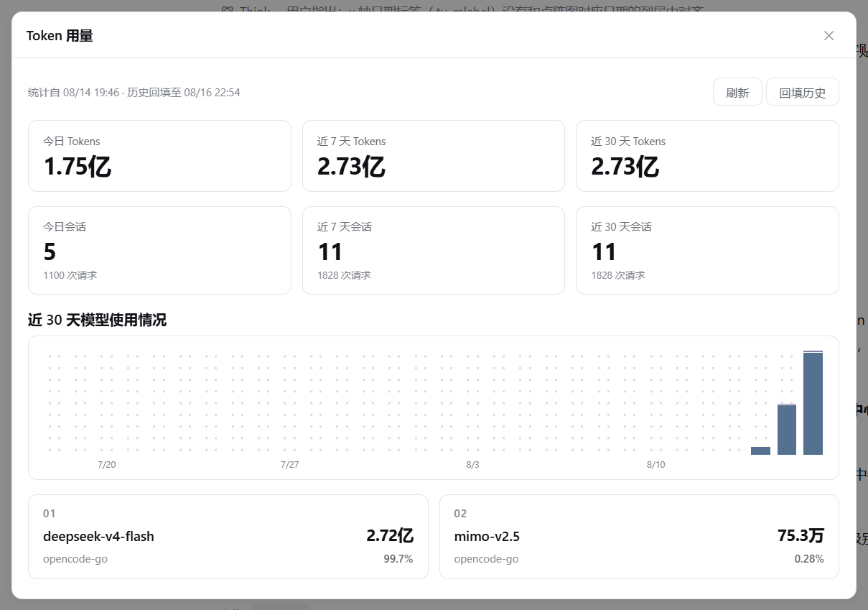Click the 7/20 date label on chart

tap(106, 465)
